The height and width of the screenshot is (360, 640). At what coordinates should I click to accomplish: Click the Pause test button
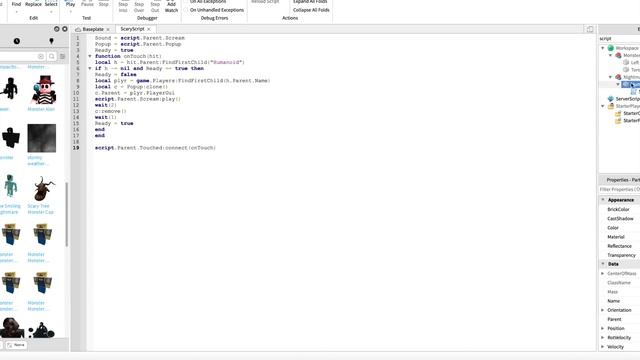pyautogui.click(x=87, y=4)
